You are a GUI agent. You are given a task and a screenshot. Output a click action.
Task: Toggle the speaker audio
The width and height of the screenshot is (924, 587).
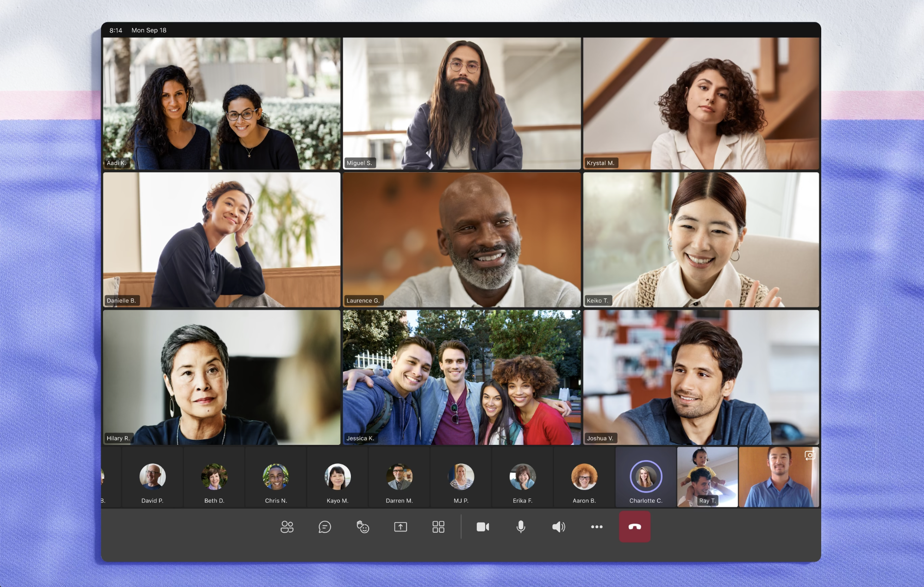559,527
